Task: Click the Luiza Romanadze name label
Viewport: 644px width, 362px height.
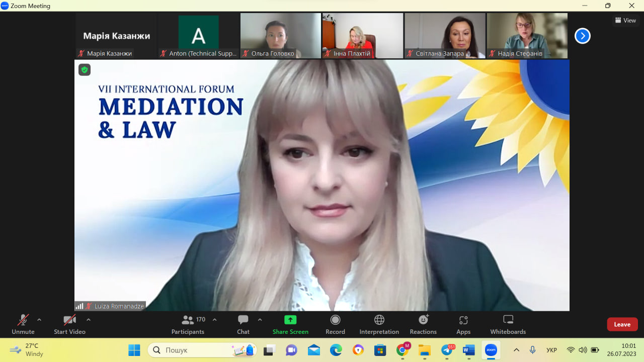Action: tap(119, 306)
